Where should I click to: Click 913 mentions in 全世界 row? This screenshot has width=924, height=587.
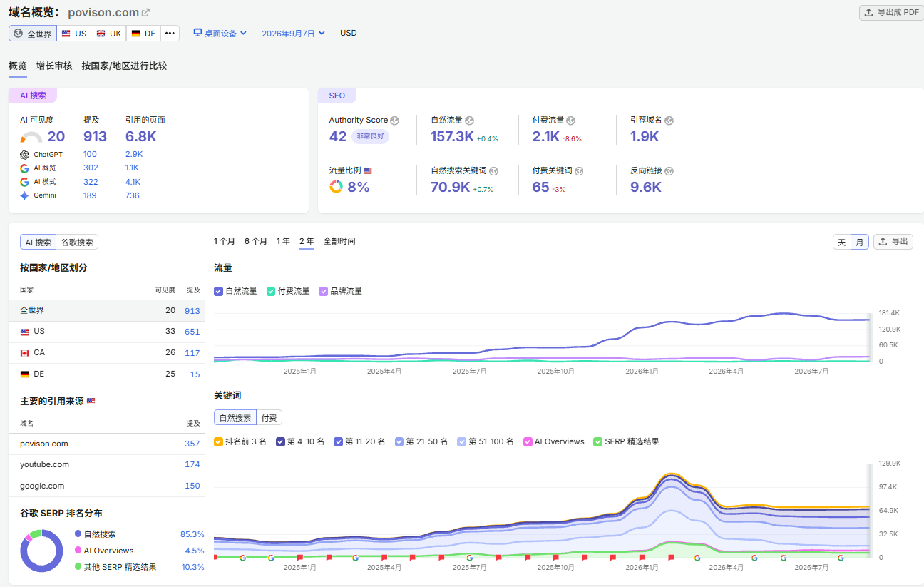pos(192,311)
